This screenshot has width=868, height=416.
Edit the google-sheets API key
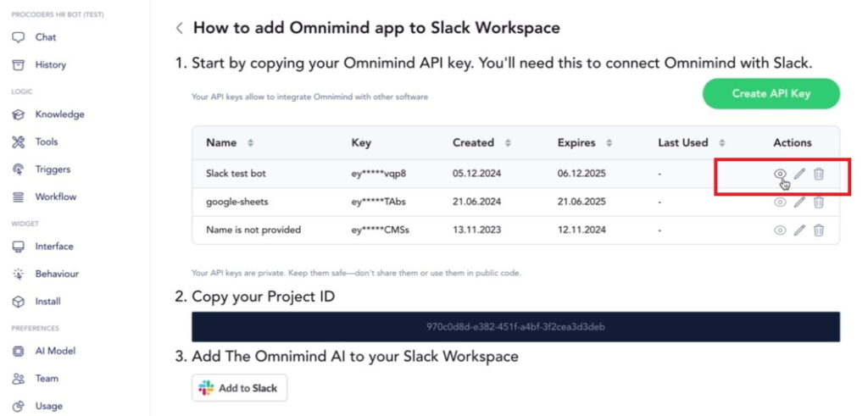click(798, 202)
